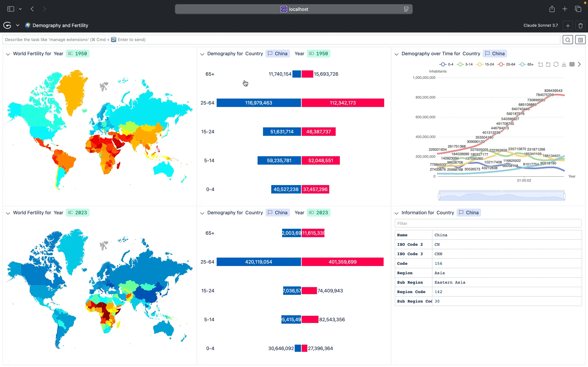
Task: Click the chart zoom reset icon
Action: pyautogui.click(x=548, y=64)
